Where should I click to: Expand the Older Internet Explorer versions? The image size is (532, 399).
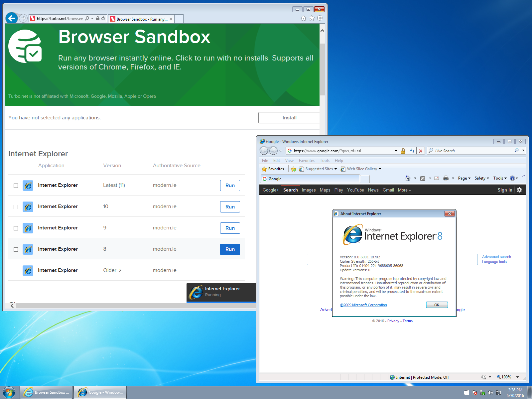coord(112,270)
